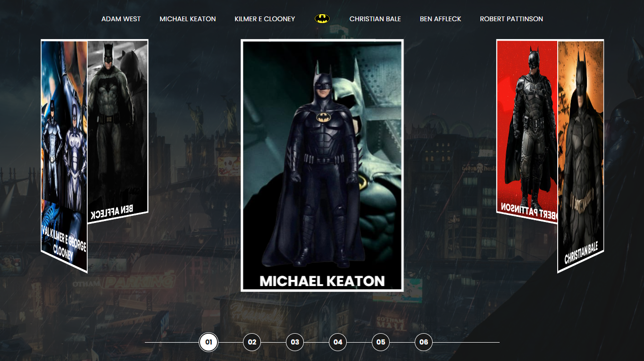Click the center Michael Keaton card image
The height and width of the screenshot is (361, 644).
322,156
